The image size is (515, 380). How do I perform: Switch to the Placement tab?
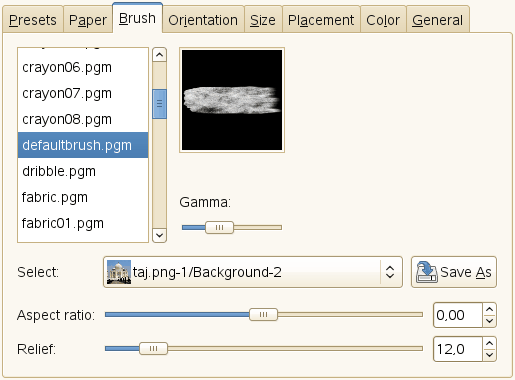(x=321, y=20)
